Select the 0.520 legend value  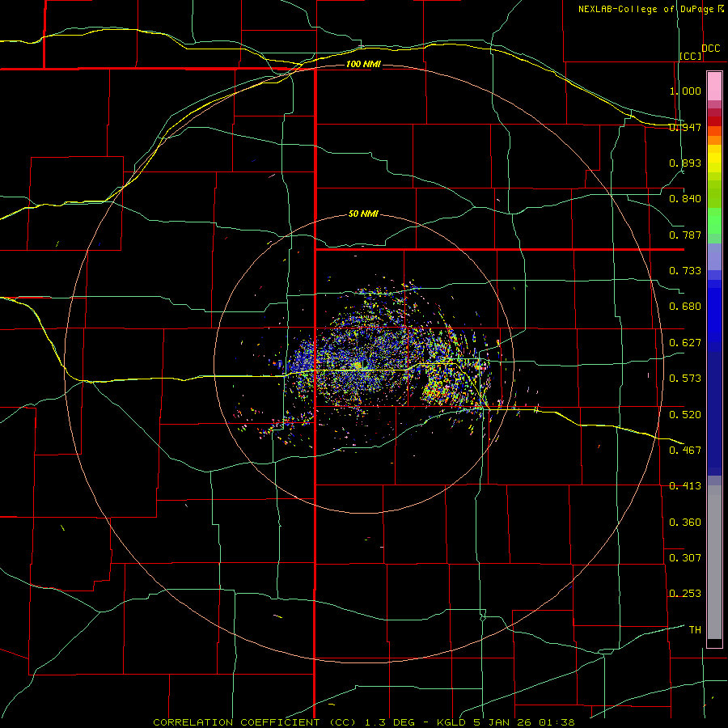(x=685, y=414)
